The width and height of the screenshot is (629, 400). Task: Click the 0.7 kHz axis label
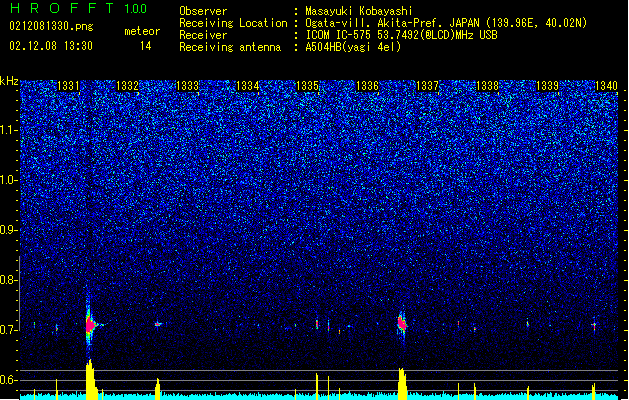[x=9, y=330]
